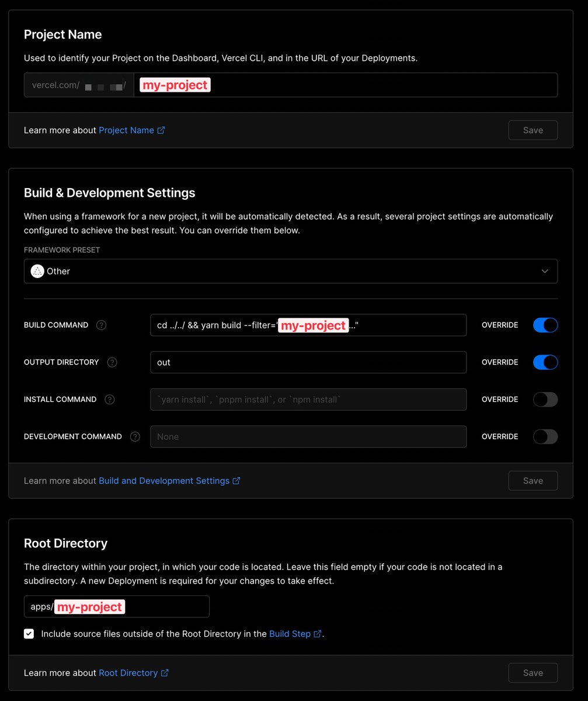Click the Root Directory heading
The width and height of the screenshot is (588, 701).
pyautogui.click(x=65, y=543)
